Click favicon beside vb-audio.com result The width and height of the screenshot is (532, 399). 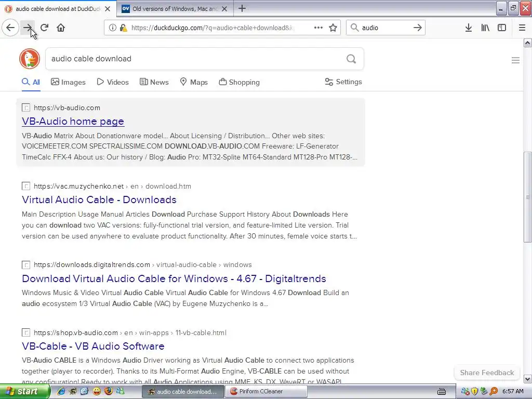[26, 108]
